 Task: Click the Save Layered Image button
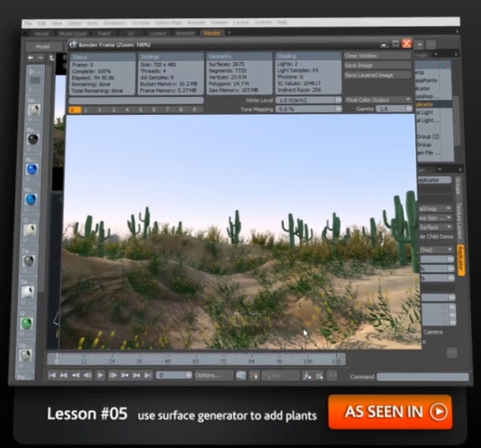(377, 75)
